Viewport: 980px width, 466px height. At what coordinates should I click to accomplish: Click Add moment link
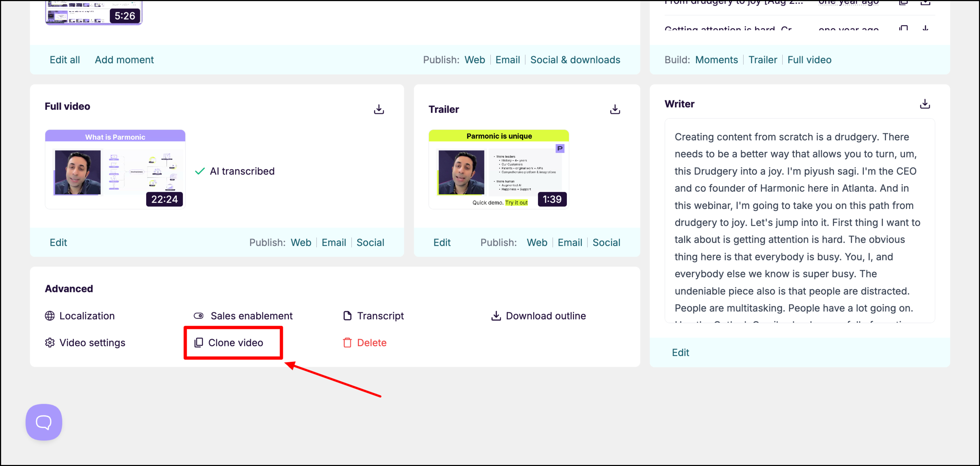[124, 60]
